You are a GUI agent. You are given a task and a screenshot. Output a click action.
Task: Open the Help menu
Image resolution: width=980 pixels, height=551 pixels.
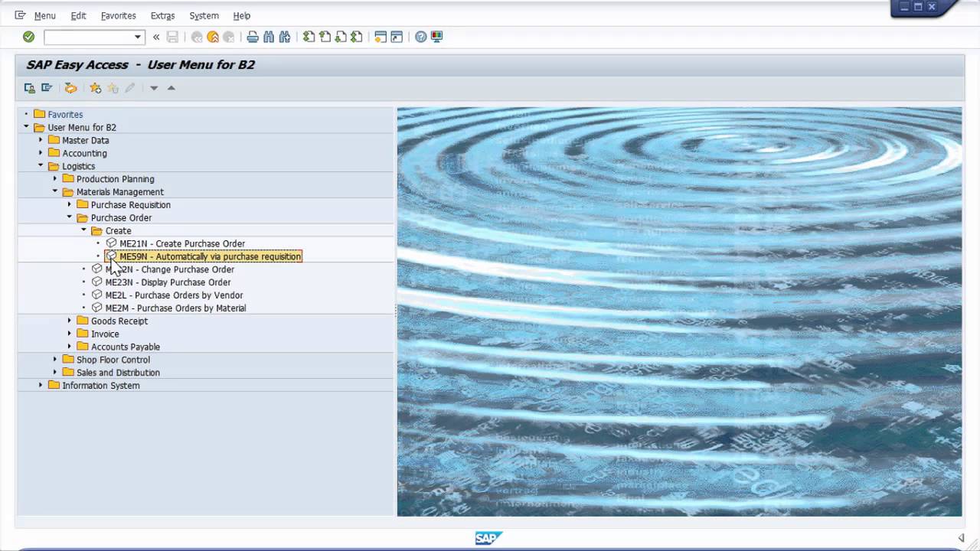point(241,15)
